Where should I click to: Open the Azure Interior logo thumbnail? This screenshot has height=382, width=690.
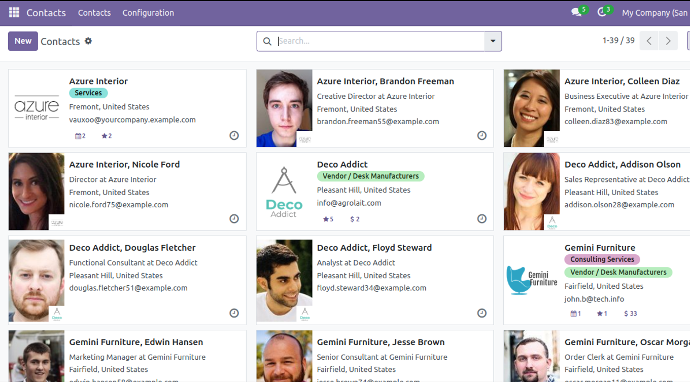point(37,108)
